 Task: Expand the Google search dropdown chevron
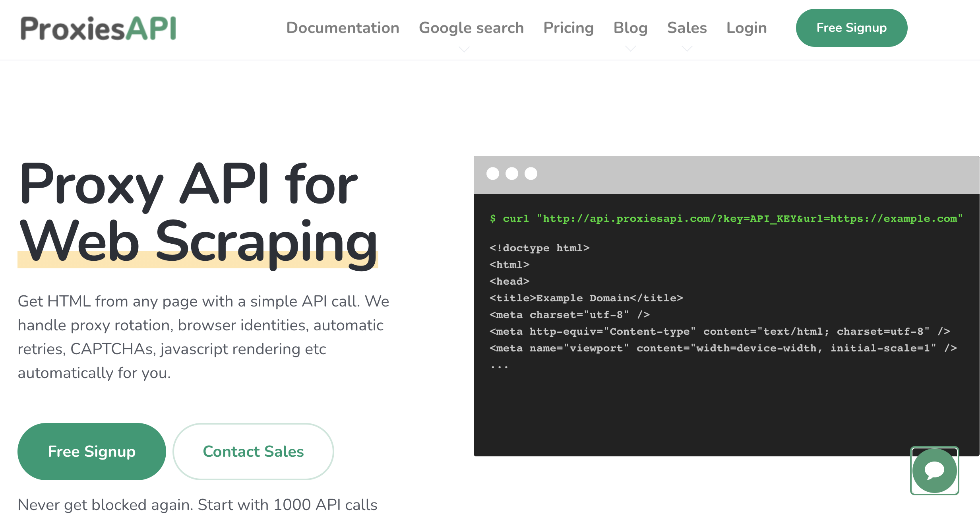(x=464, y=49)
